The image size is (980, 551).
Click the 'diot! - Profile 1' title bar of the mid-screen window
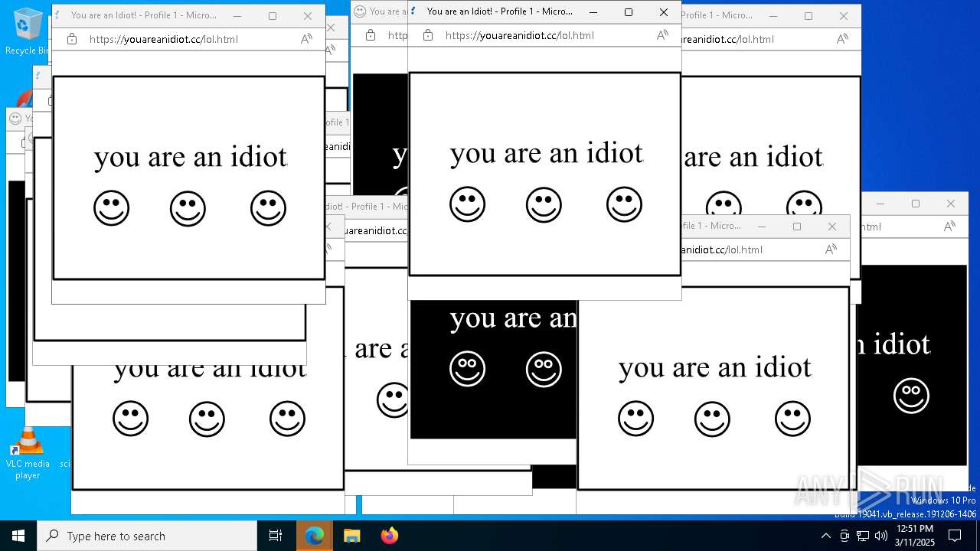367,207
